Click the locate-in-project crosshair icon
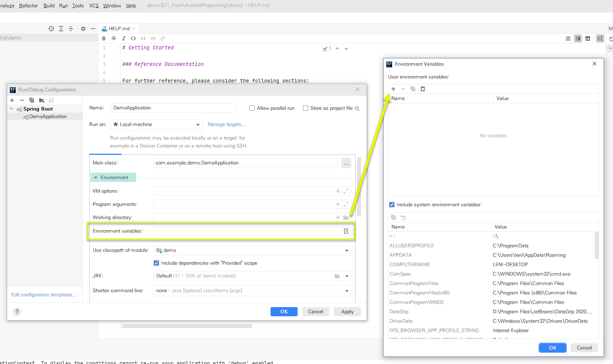 [51, 29]
